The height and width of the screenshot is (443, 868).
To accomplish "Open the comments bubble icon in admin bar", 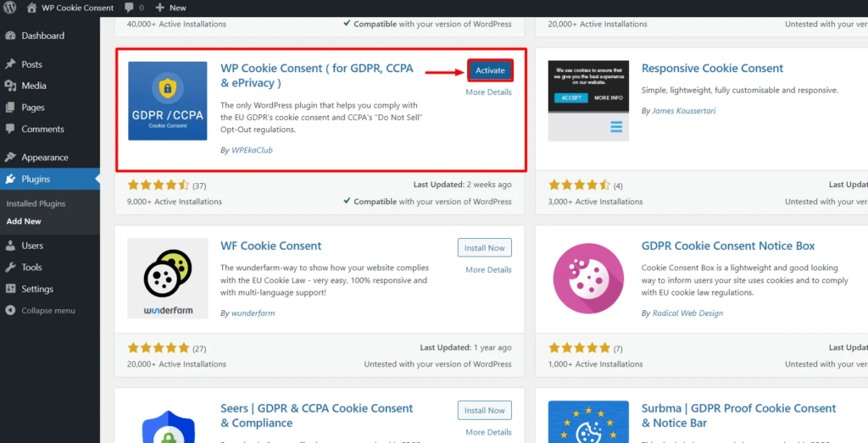I will 129,8.
